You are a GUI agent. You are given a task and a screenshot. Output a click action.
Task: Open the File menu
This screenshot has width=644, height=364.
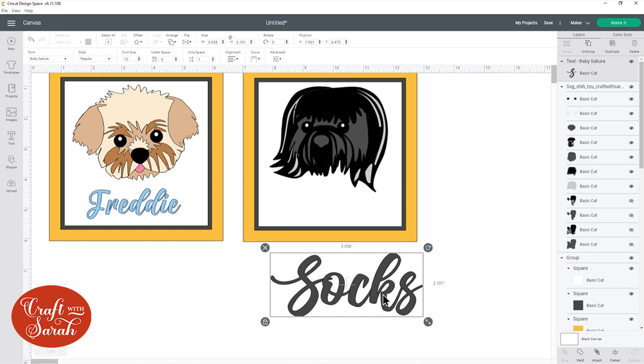pos(4,11)
